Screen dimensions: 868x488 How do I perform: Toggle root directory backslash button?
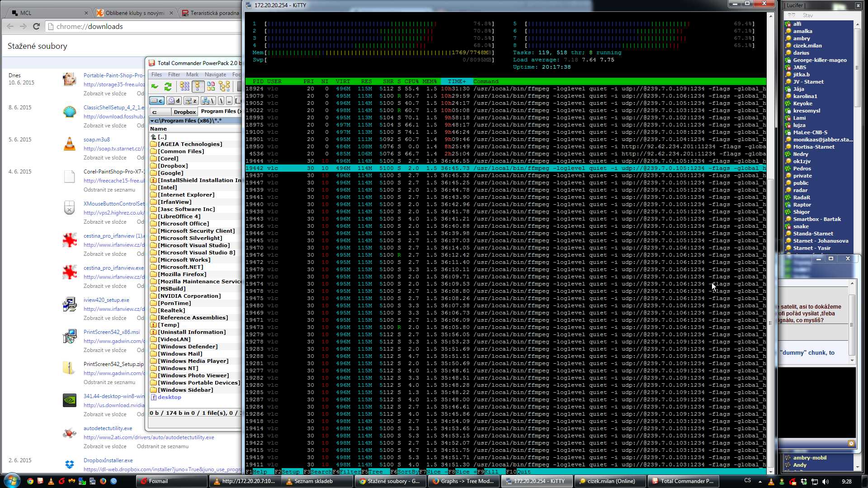[221, 101]
